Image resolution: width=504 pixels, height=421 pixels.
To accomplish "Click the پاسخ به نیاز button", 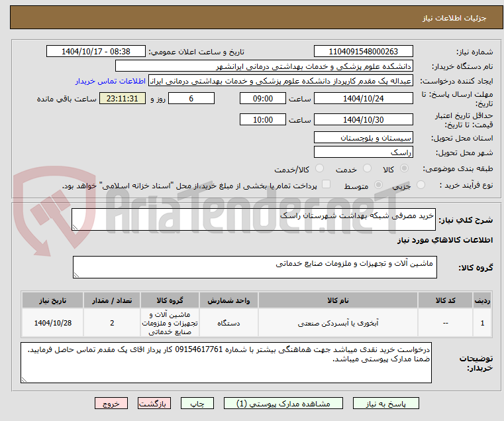I will pos(385,403).
